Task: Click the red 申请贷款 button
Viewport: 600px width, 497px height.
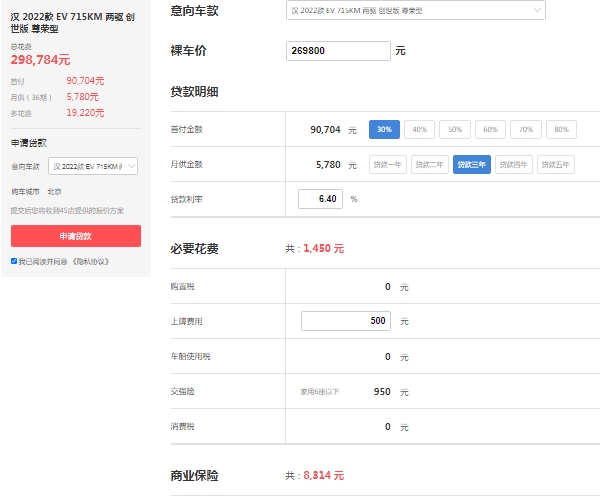Action: (x=76, y=236)
